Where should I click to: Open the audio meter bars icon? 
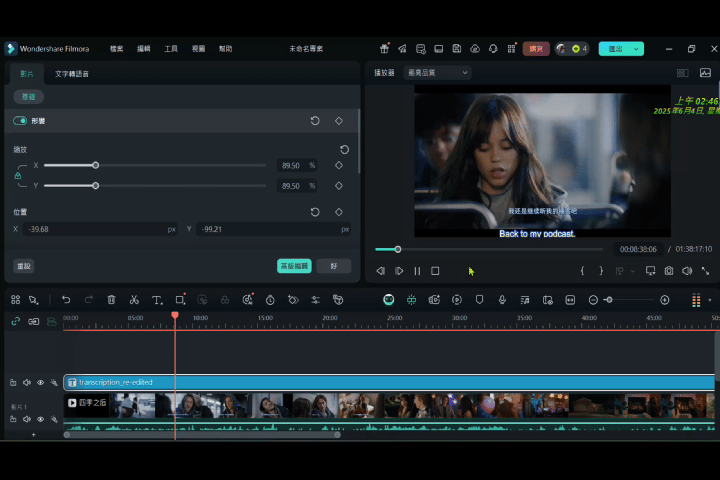point(696,300)
